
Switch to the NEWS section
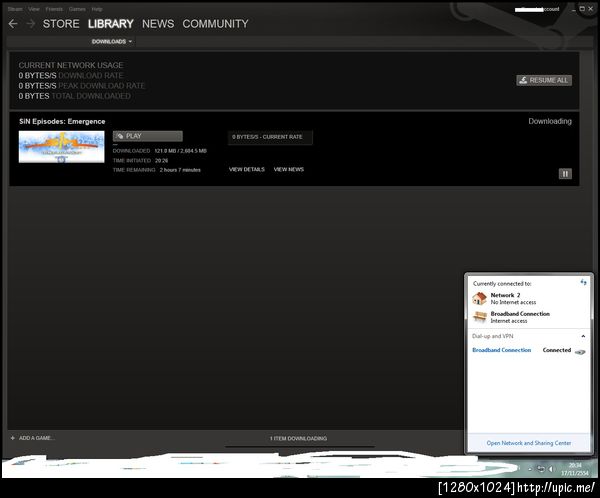pos(158,24)
